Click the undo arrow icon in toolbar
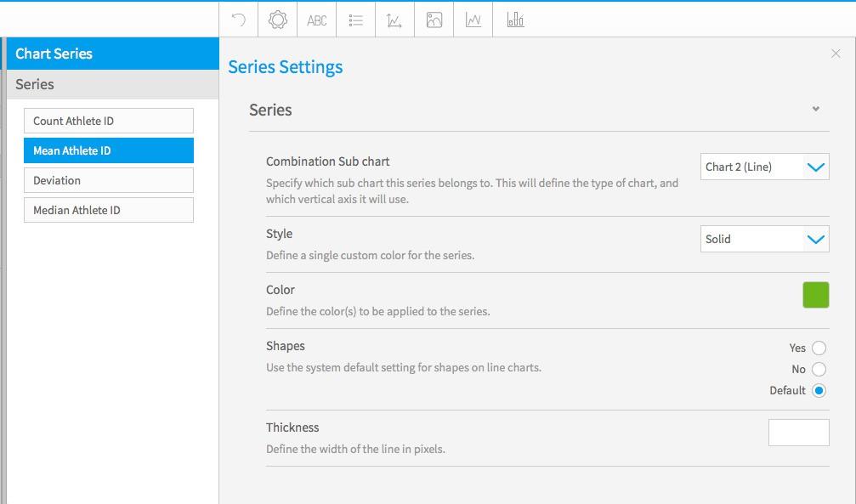 (x=239, y=20)
